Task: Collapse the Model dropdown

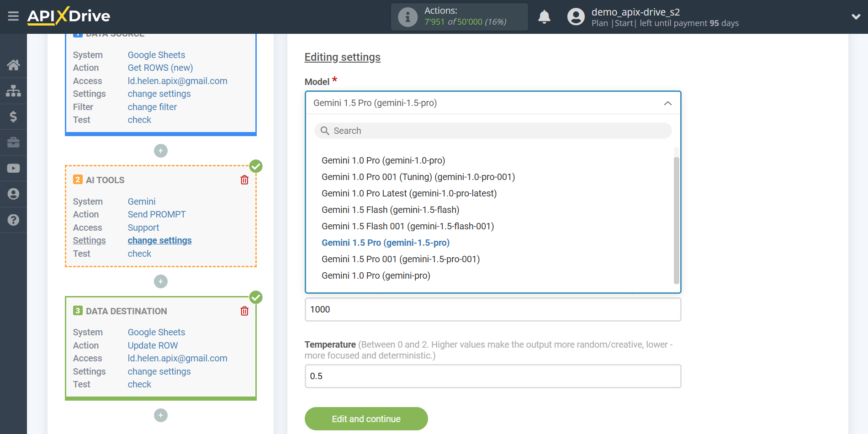Action: pos(667,103)
